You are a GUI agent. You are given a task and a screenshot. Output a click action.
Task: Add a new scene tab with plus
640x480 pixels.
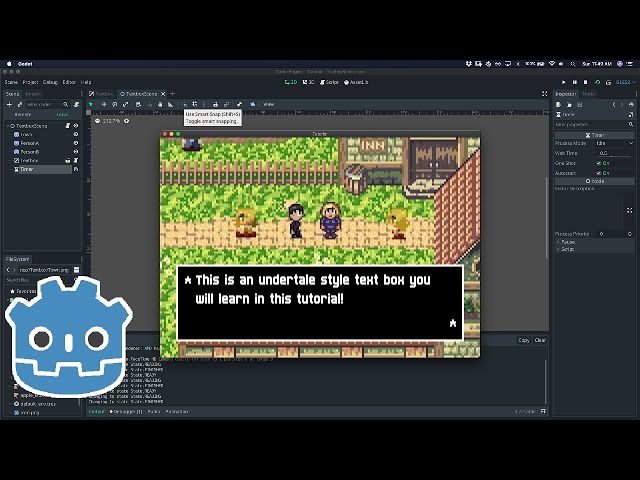pos(172,94)
